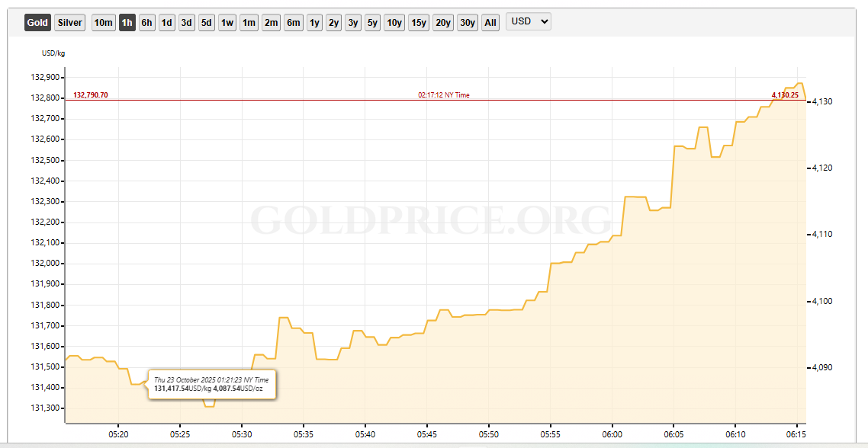Select the 1w range button
868x448 pixels.
(227, 23)
